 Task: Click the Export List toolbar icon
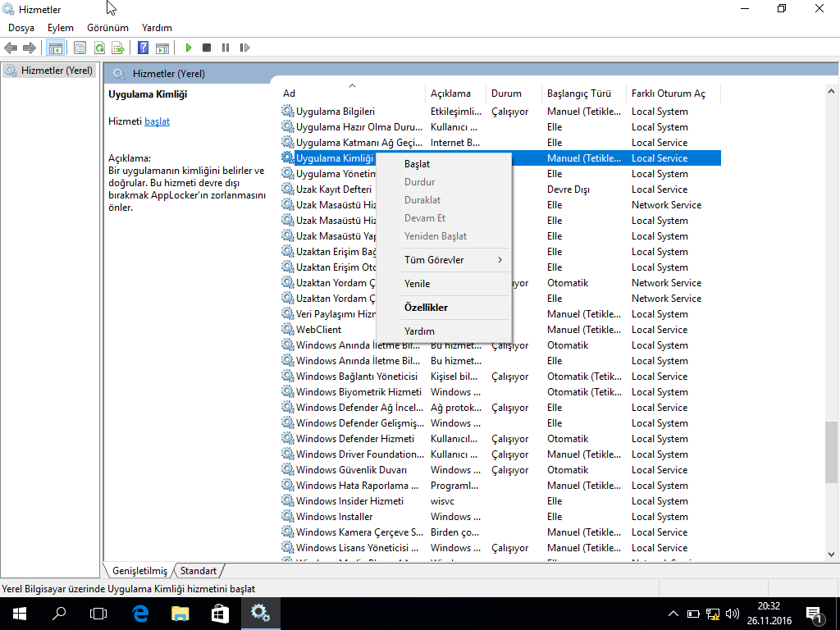118,48
